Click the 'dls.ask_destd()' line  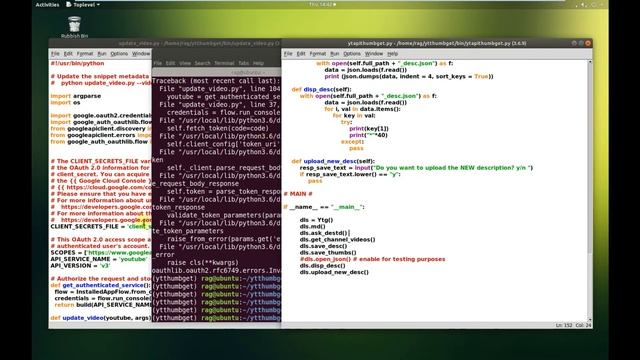[x=324, y=233]
